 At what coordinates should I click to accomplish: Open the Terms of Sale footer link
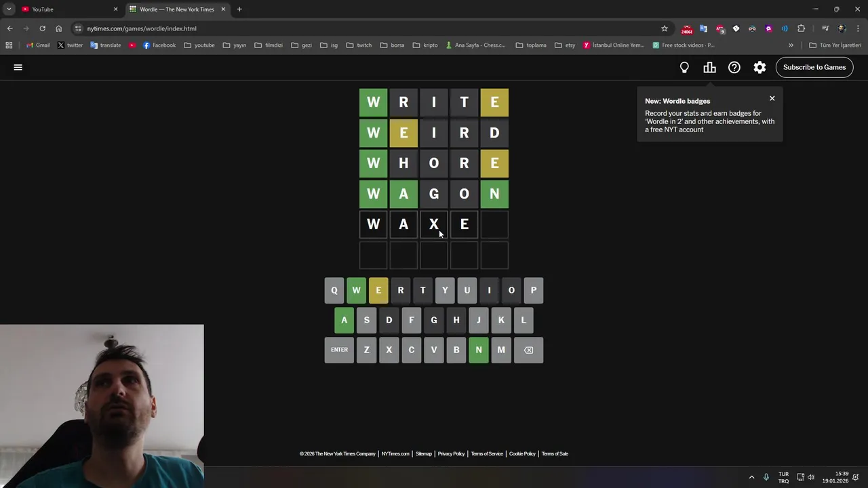click(555, 454)
